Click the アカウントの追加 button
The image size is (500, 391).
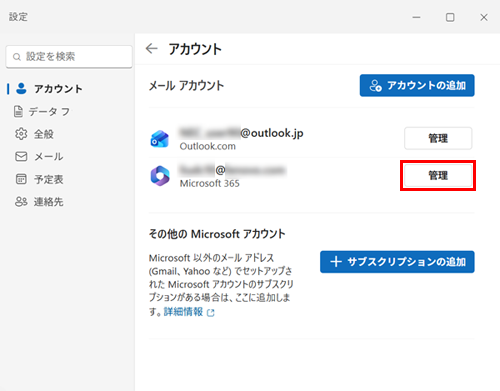[417, 85]
